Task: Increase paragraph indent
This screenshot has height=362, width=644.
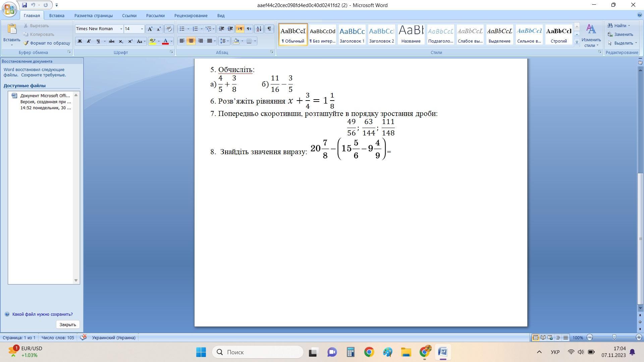Action: pyautogui.click(x=230, y=29)
